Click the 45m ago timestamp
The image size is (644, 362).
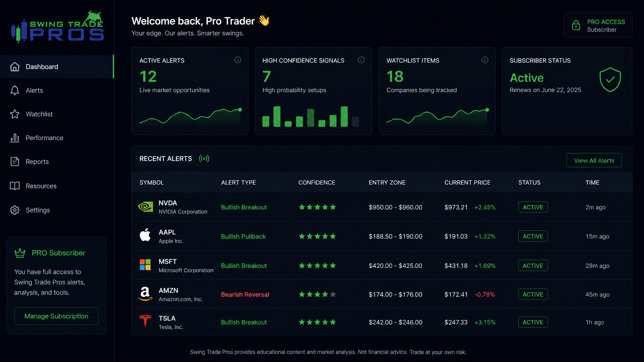tap(597, 294)
